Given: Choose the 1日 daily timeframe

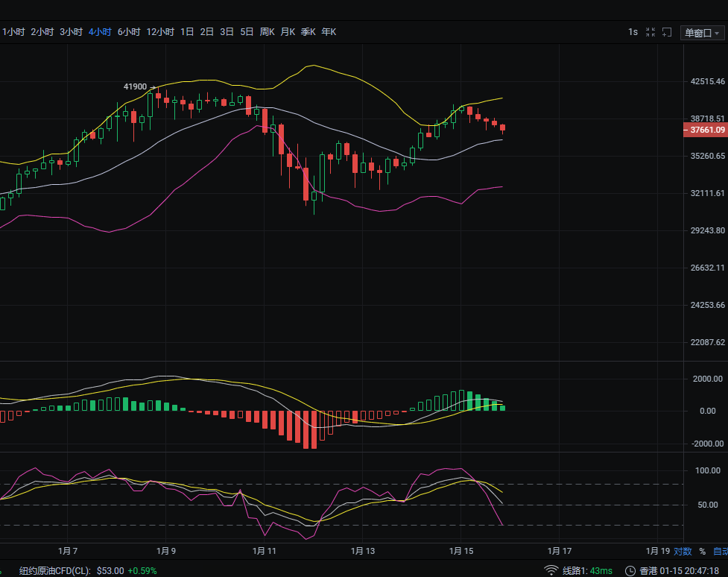Looking at the screenshot, I should click(x=187, y=32).
